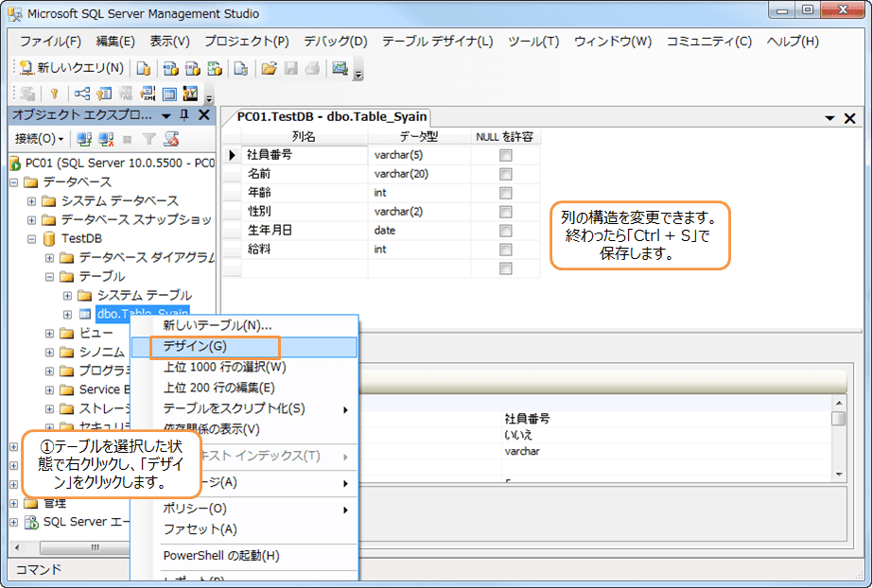This screenshot has width=872, height=588.
Task: Click column properties scrollbar down arrow
Action: [x=839, y=475]
